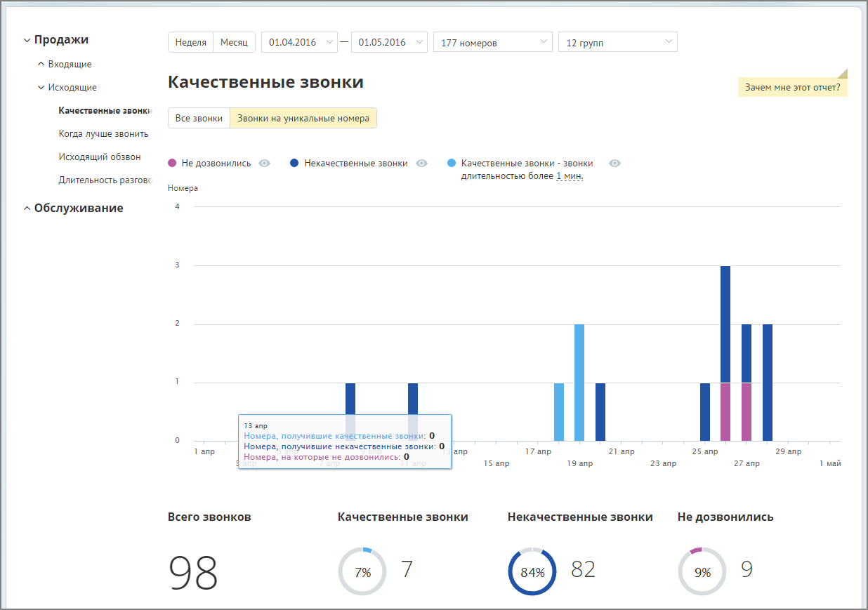Click the 7% quality calls donut chart
Viewport: 868px width, 610px height.
click(362, 571)
